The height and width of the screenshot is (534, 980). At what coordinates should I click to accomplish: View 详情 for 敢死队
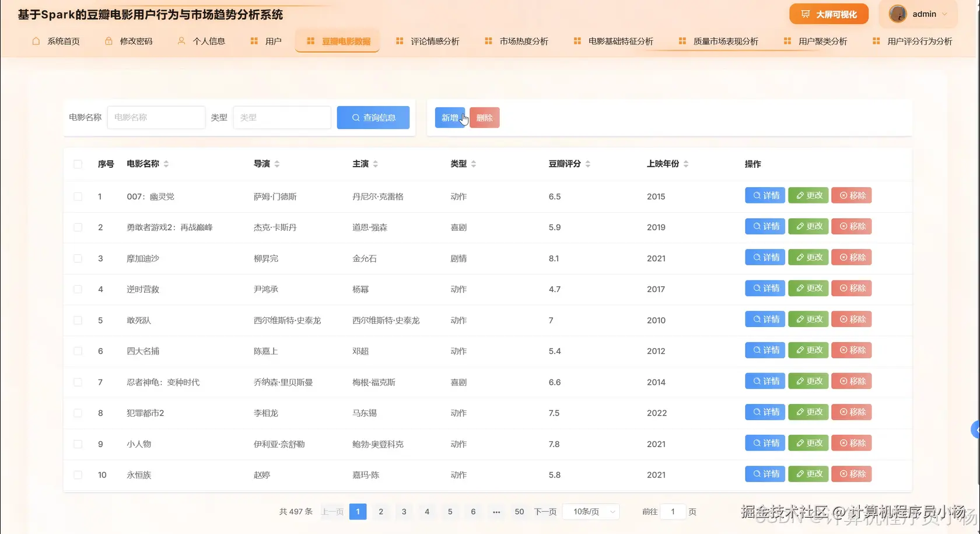[765, 319]
